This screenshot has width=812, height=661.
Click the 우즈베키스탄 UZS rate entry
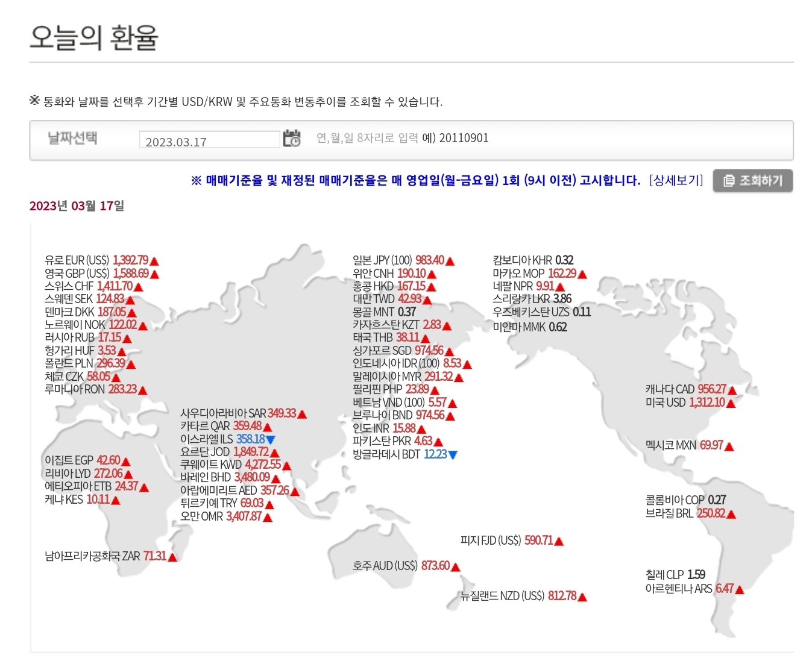pyautogui.click(x=542, y=312)
